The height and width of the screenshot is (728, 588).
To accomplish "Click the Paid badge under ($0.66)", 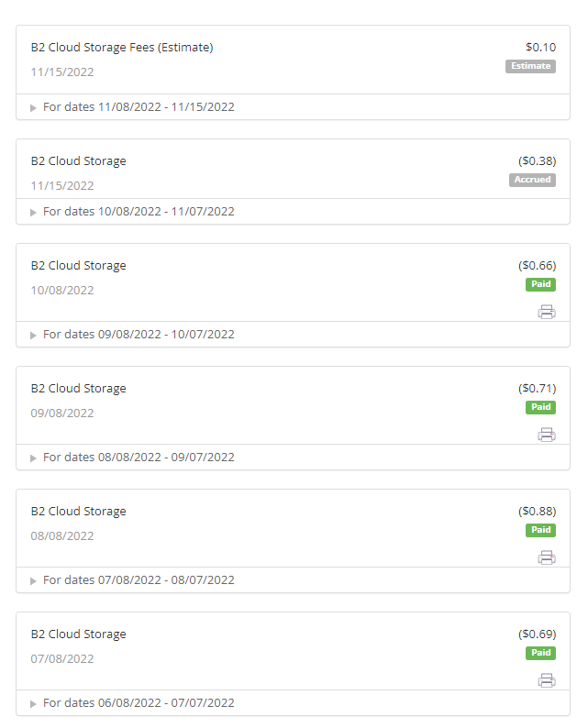I will coord(540,284).
